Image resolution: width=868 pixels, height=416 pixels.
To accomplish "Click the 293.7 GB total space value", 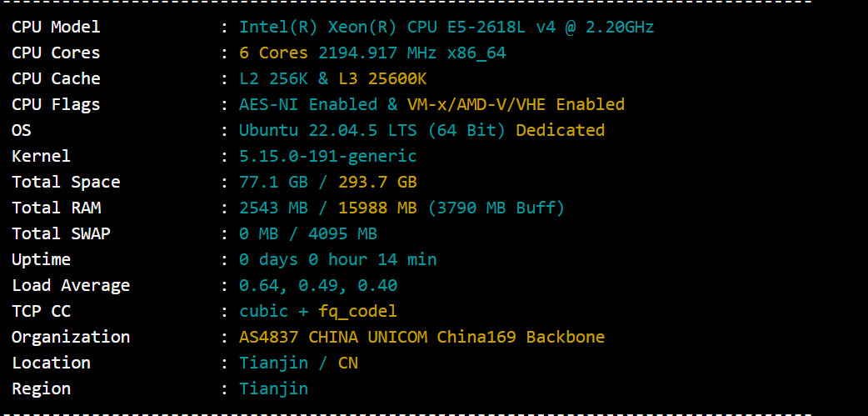I will 377,182.
